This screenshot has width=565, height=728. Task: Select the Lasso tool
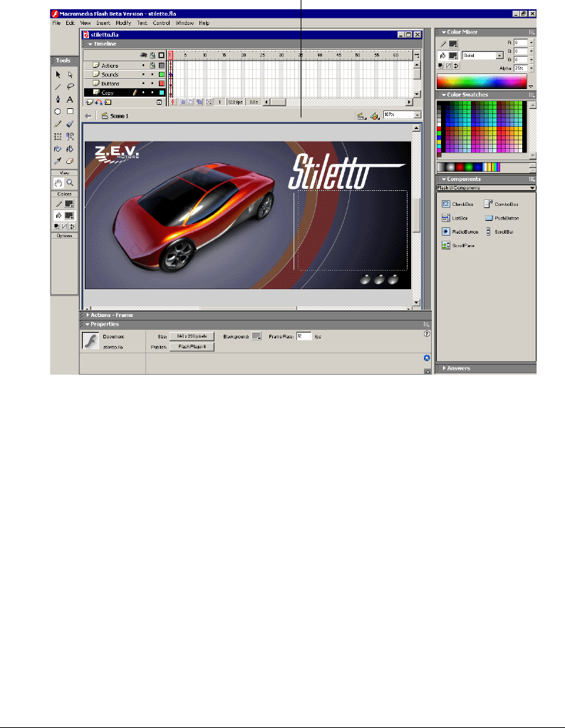tap(70, 87)
